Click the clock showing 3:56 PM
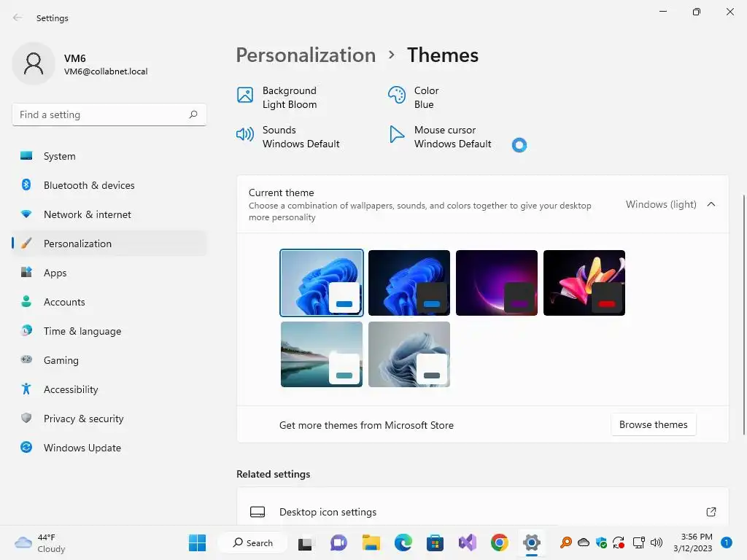 (x=693, y=542)
